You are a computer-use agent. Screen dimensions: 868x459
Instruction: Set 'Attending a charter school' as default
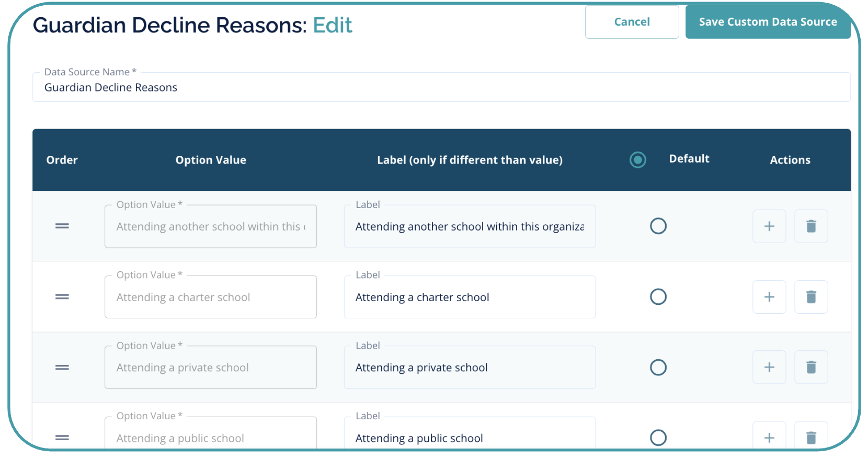tap(658, 297)
